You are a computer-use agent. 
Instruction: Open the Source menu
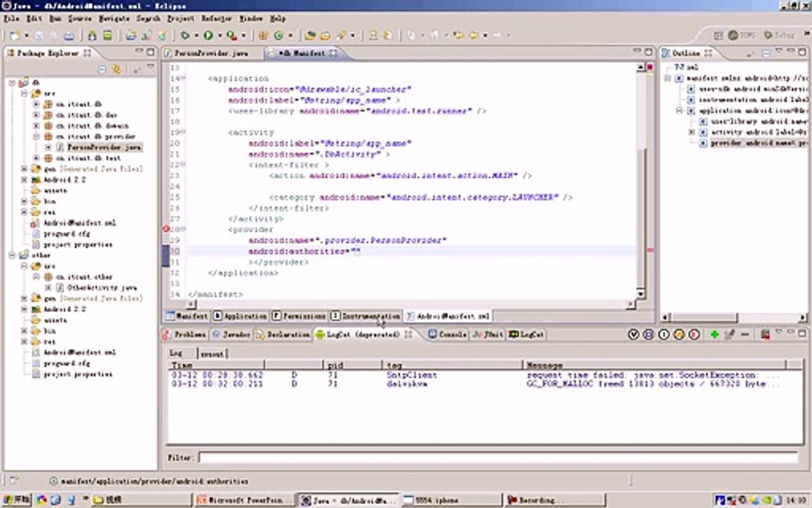[80, 18]
